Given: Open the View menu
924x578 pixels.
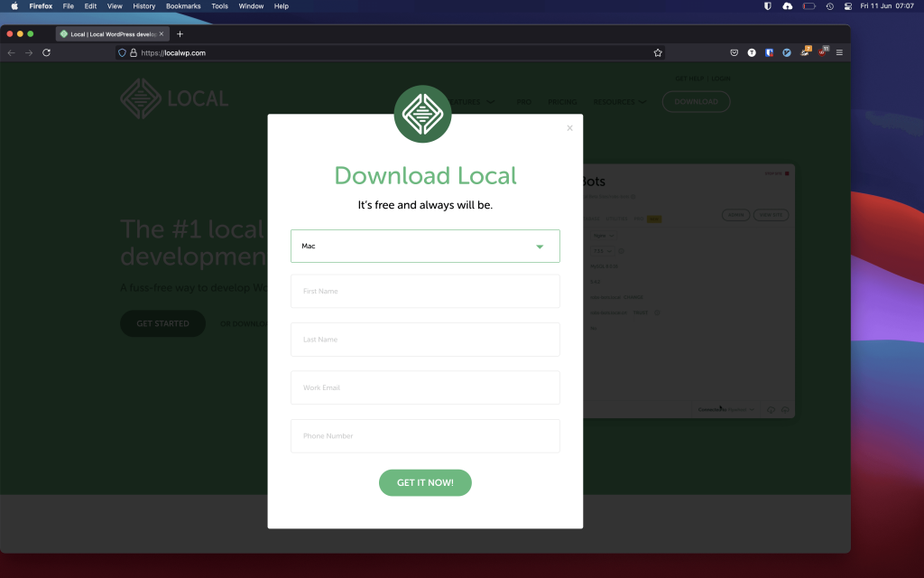Looking at the screenshot, I should pos(115,6).
